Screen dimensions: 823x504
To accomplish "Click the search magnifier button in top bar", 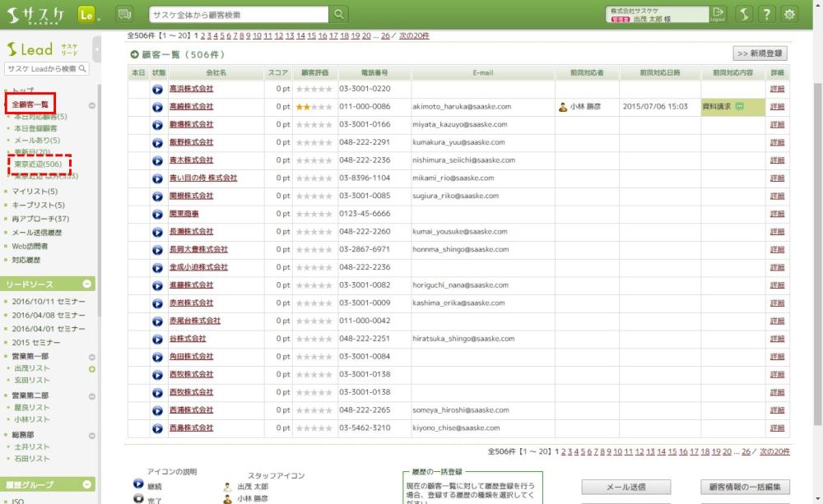I will point(339,15).
